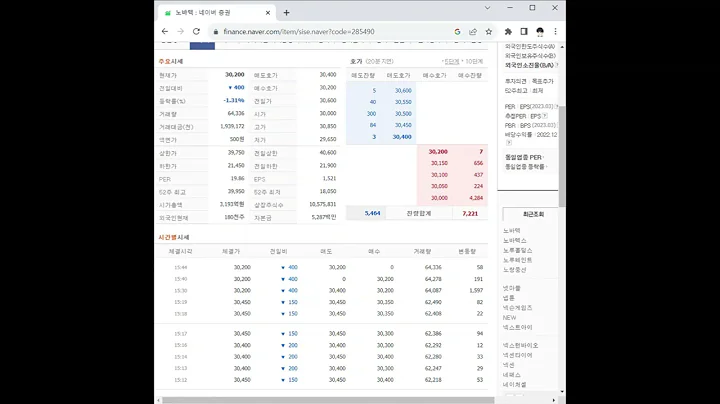The height and width of the screenshot is (404, 720).
Task: Open the Chrome profile avatar
Action: tap(540, 32)
